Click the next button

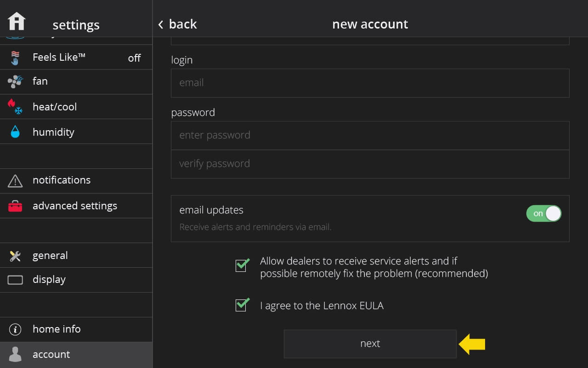coord(370,344)
